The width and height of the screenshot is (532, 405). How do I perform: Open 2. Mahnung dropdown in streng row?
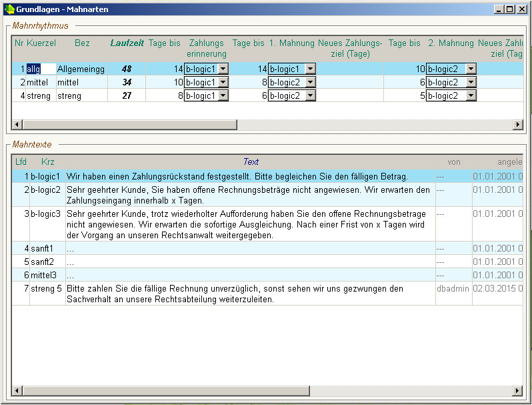(471, 95)
